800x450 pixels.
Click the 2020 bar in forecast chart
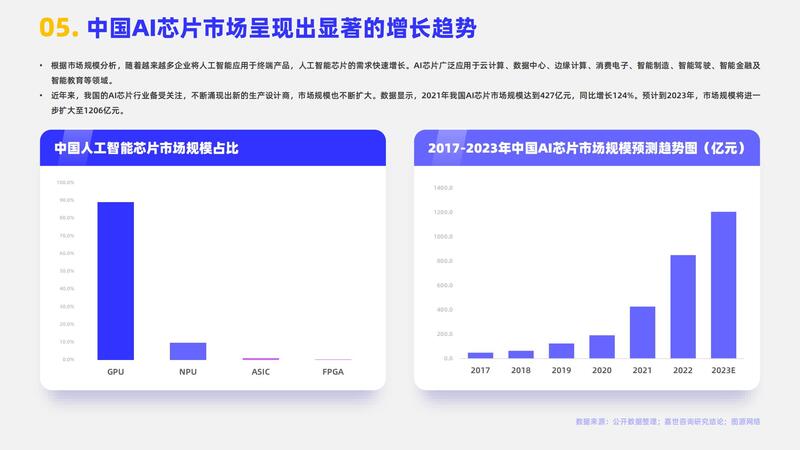tap(602, 346)
